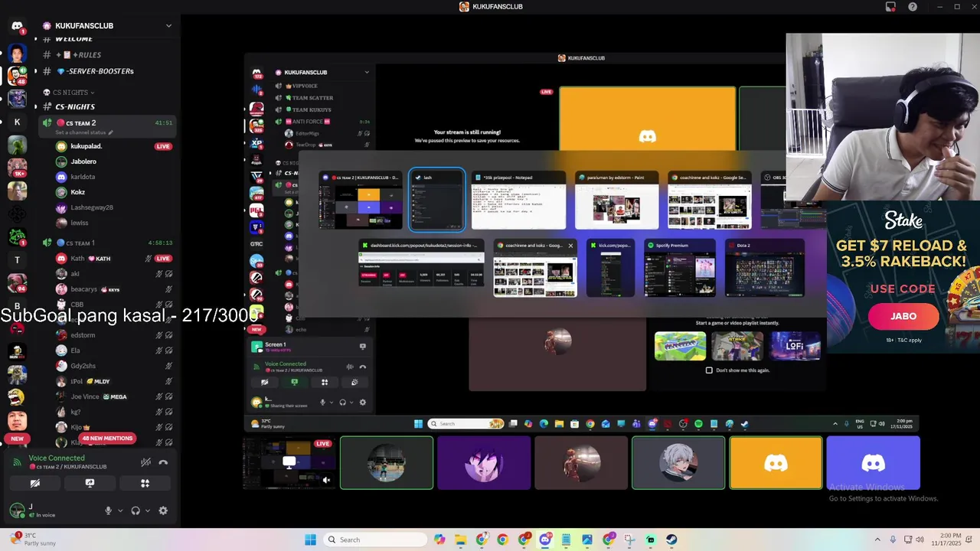The height and width of the screenshot is (551, 980).
Task: Open Steam from Windows taskbar
Action: 671,540
